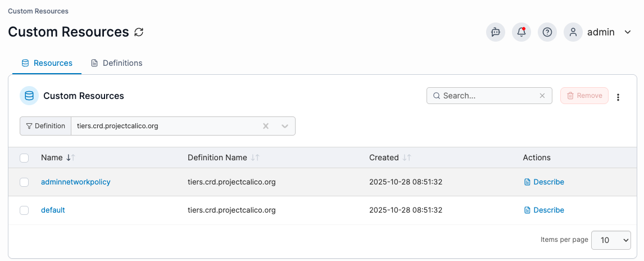The height and width of the screenshot is (261, 644).
Task: Open notifications bell icon
Action: [x=521, y=32]
